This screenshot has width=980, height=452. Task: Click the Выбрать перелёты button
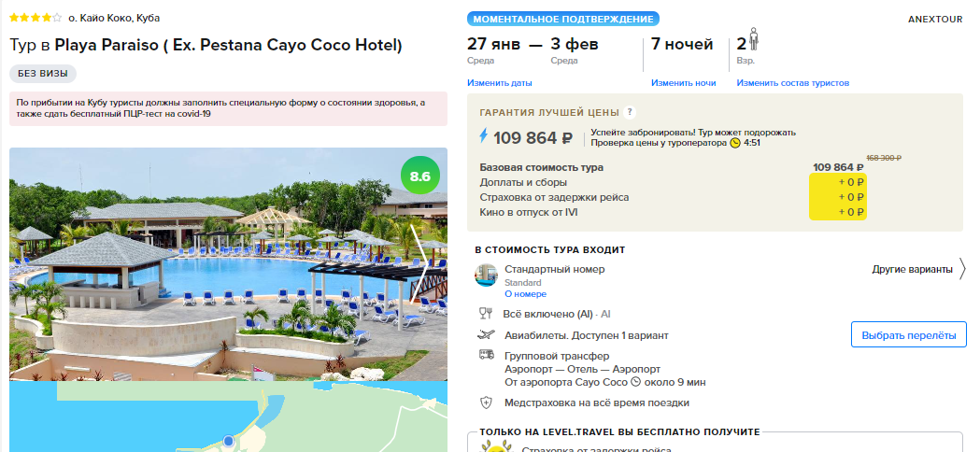coord(909,335)
